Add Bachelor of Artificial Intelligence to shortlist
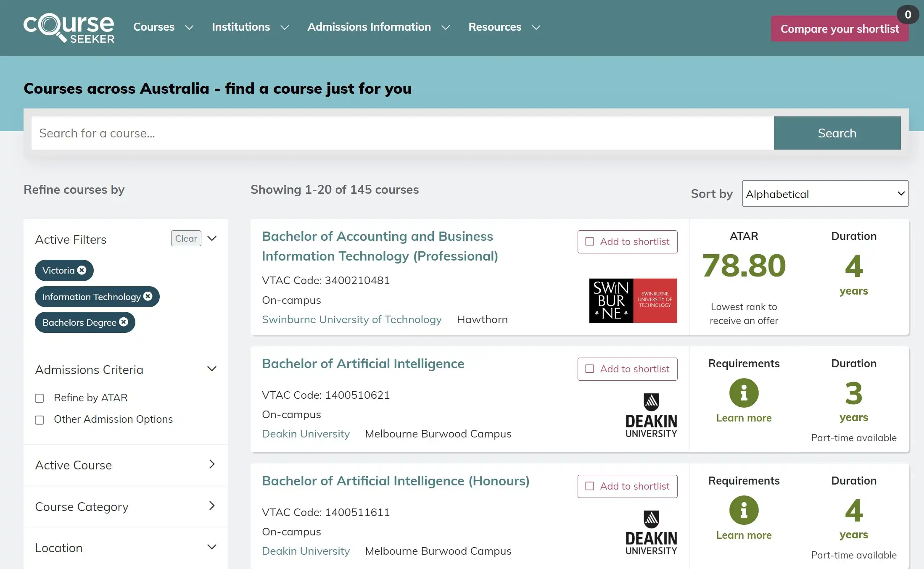The height and width of the screenshot is (569, 924). [627, 369]
